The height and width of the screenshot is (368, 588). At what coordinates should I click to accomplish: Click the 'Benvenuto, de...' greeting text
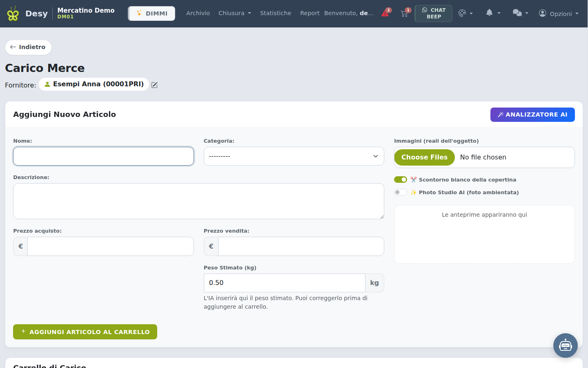[349, 13]
